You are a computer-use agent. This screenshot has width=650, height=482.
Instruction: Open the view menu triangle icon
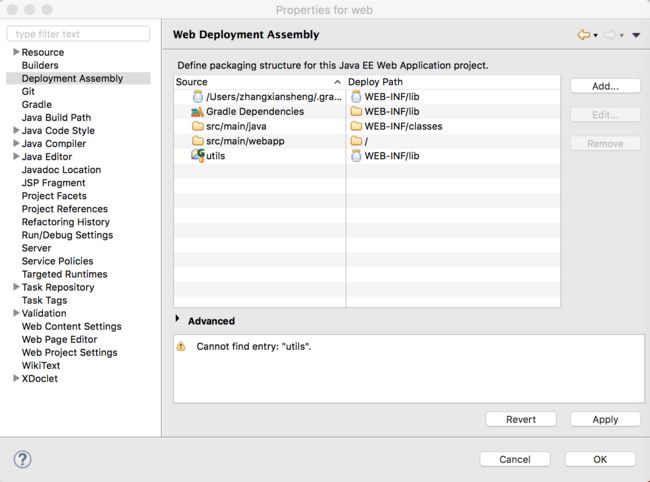[x=636, y=35]
